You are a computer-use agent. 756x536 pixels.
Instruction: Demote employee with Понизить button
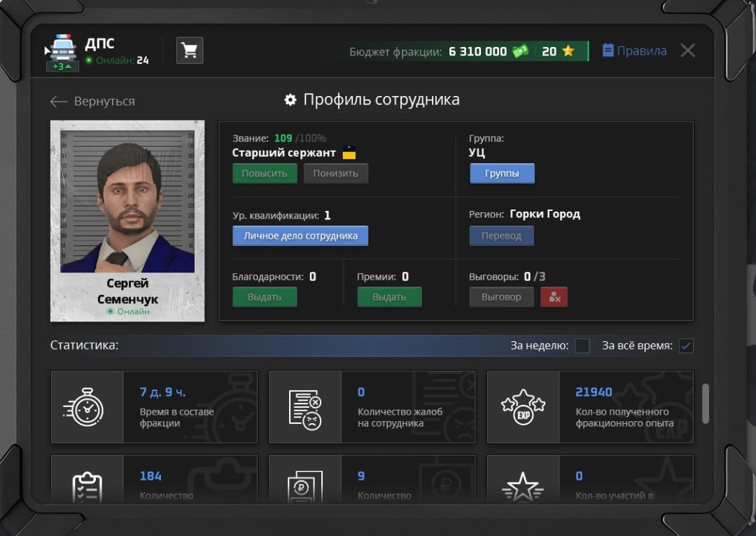point(335,173)
